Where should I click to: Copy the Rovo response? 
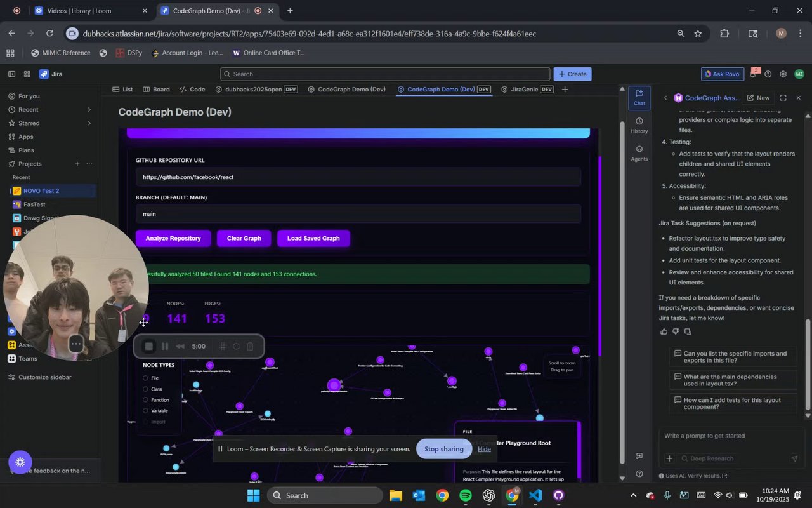click(x=688, y=331)
